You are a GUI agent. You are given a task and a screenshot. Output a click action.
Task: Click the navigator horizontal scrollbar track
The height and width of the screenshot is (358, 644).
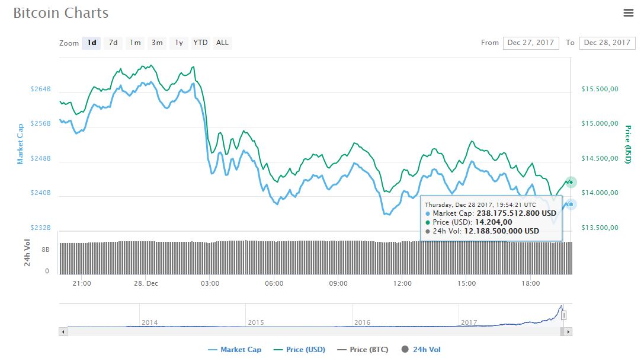click(x=314, y=332)
